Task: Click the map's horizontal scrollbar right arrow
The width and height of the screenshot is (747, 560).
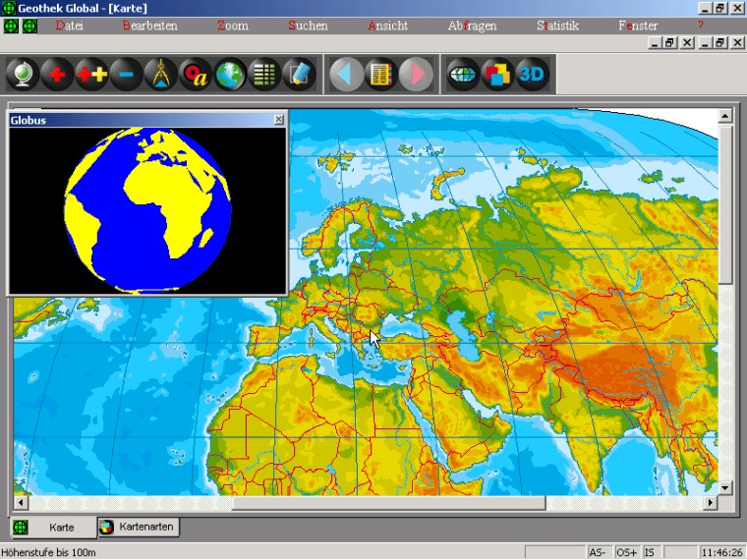Action: (x=711, y=504)
